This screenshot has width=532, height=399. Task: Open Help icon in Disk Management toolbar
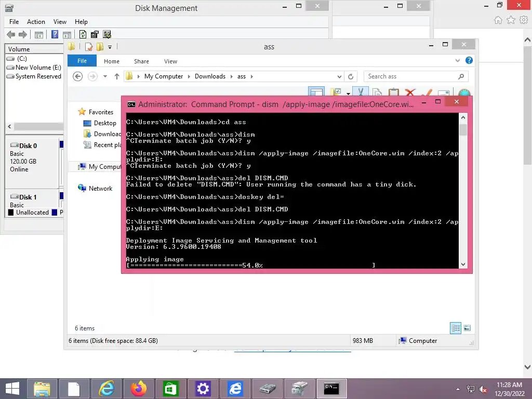pos(55,34)
